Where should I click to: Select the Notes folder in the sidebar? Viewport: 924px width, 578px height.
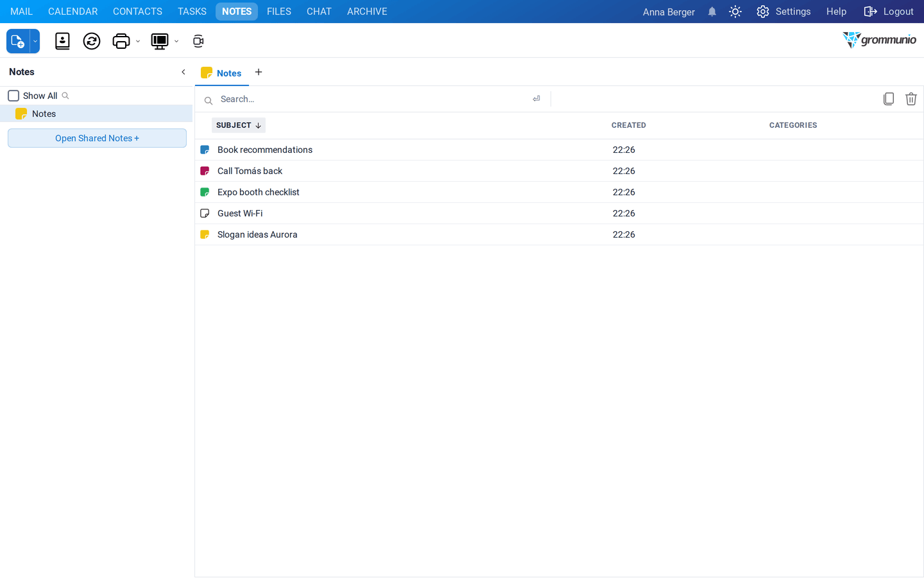click(96, 114)
